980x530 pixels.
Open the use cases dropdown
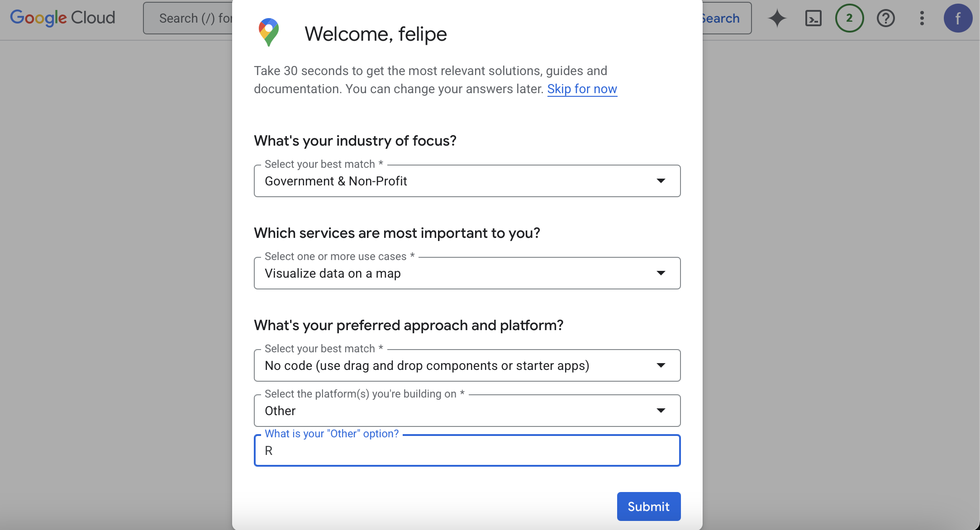coord(466,273)
